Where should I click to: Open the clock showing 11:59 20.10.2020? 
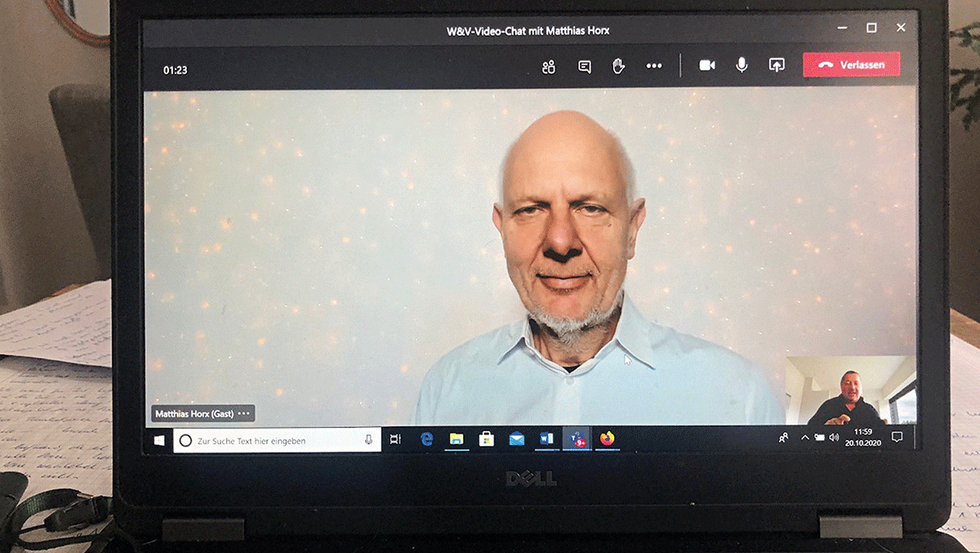[x=862, y=437]
